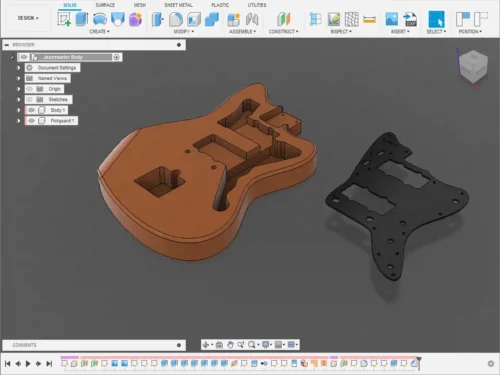Viewport: 500px width, 375px height.
Task: Switch to the SHEET METAL tab
Action: point(178,5)
